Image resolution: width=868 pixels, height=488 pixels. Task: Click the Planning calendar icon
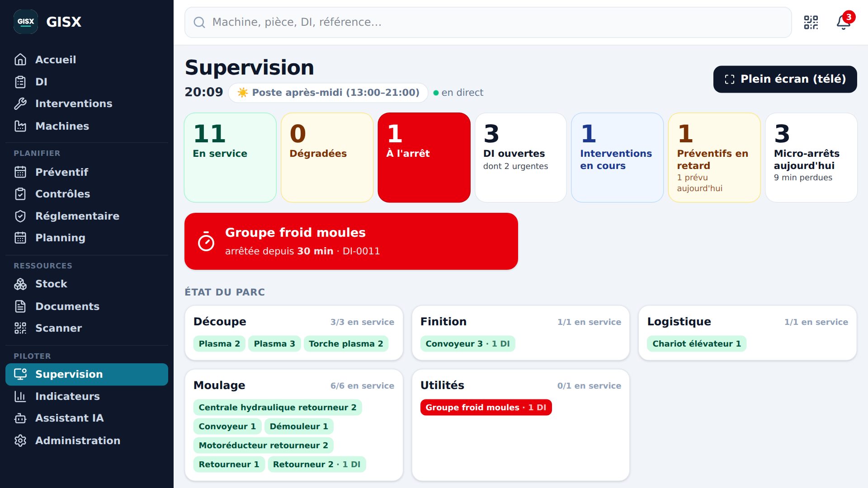tap(20, 238)
